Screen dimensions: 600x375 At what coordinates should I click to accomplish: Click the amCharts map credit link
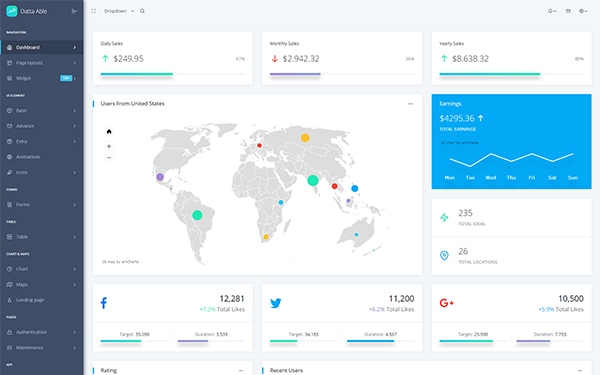click(x=121, y=262)
